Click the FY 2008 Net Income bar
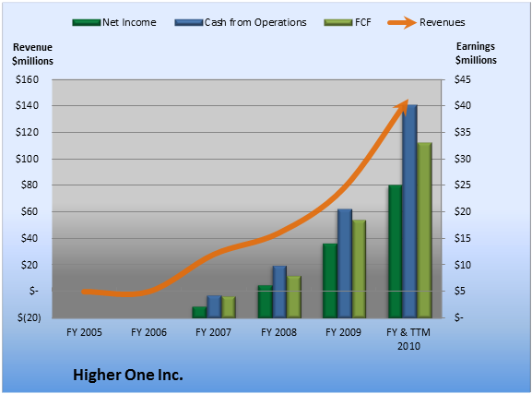 tap(266, 302)
